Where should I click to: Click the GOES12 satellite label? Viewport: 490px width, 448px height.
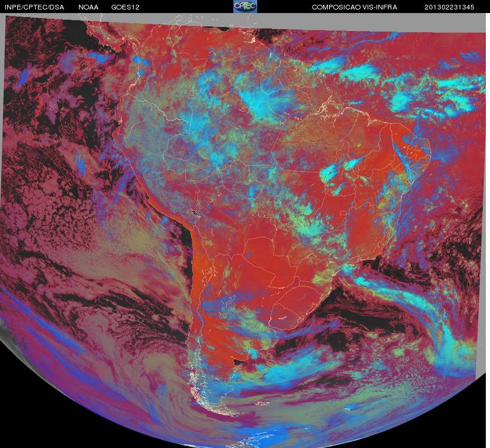(125, 7)
